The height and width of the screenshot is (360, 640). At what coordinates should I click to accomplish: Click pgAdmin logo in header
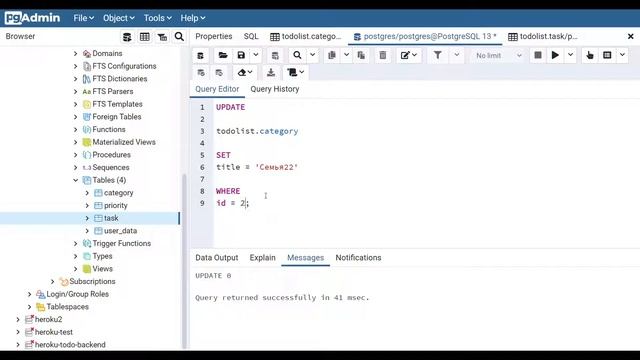[32, 18]
